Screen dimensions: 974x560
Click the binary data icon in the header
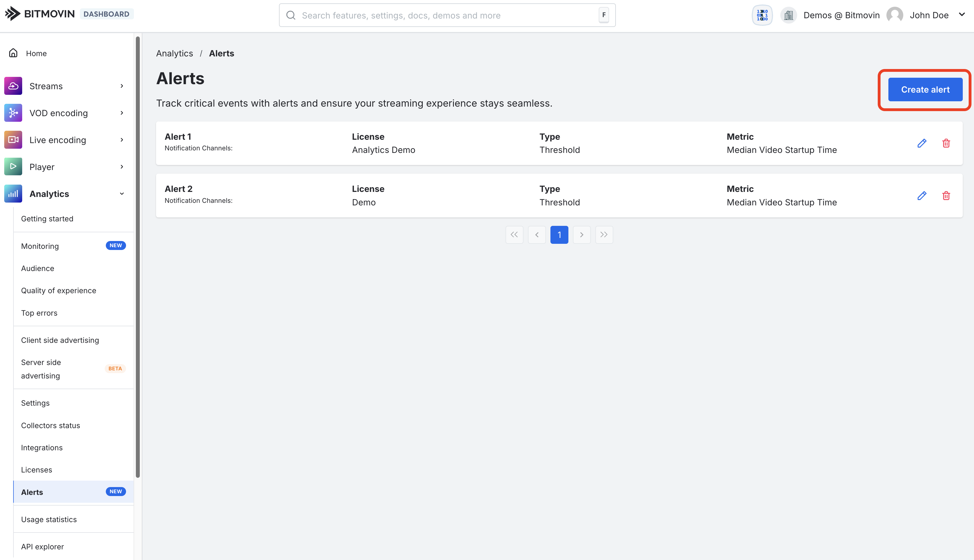point(762,15)
